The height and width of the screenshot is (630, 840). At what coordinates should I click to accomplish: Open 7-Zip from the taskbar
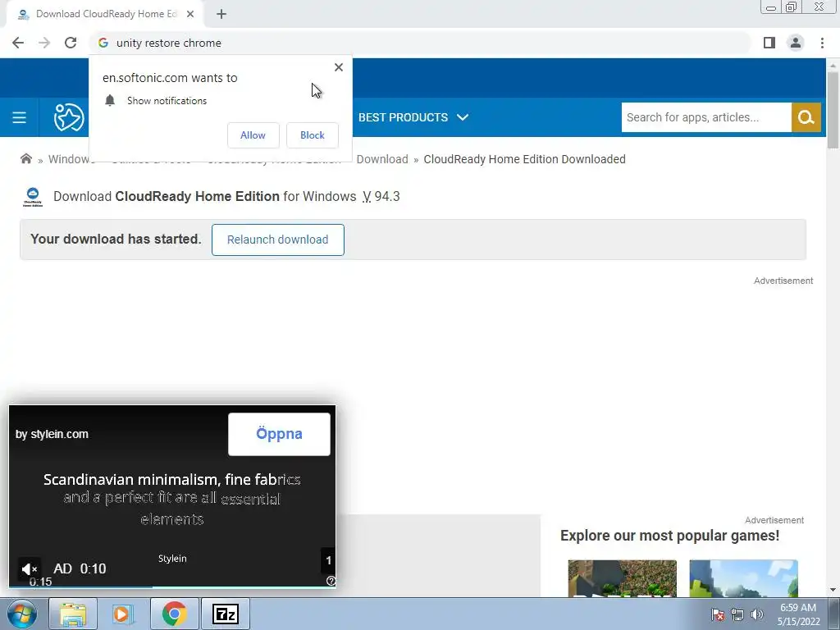coord(225,614)
